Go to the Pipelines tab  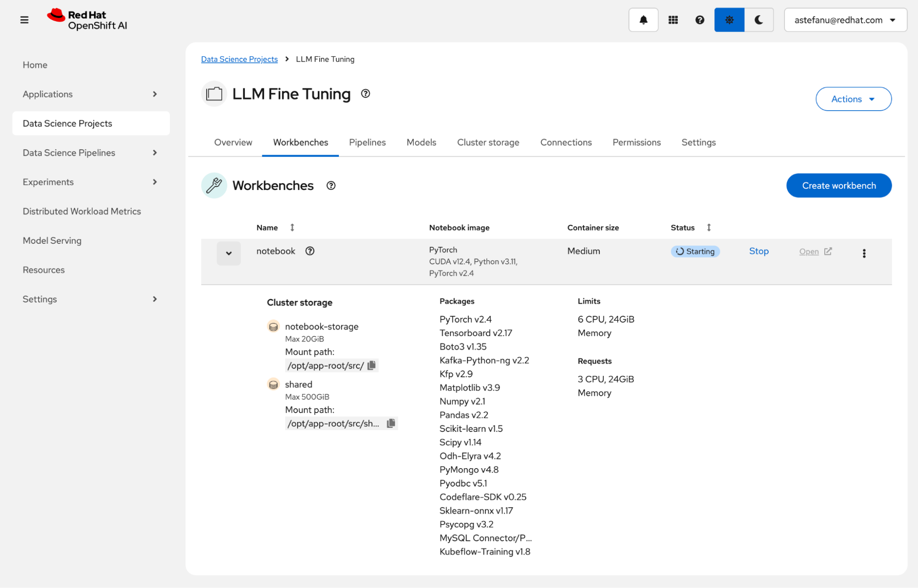tap(367, 142)
